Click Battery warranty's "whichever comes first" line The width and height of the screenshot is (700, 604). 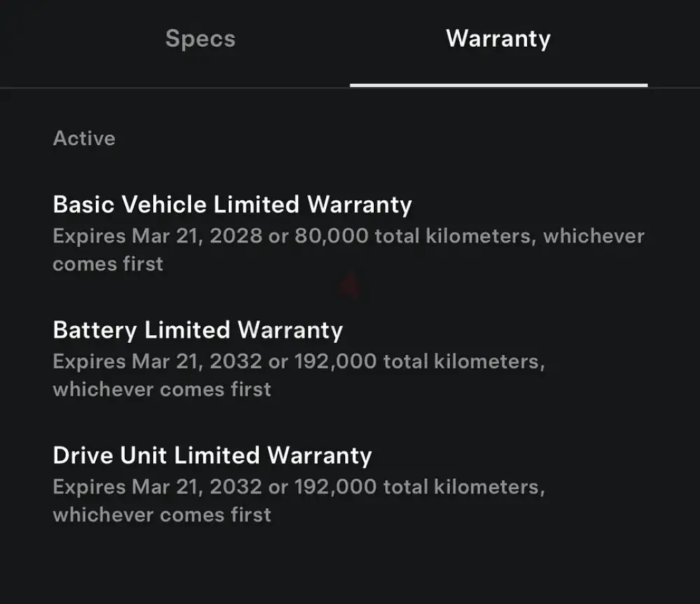click(162, 389)
